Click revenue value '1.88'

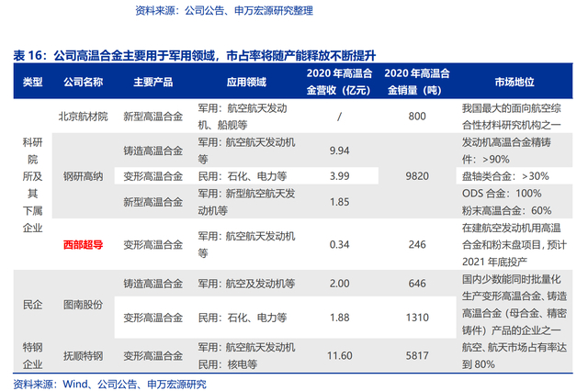tap(339, 318)
